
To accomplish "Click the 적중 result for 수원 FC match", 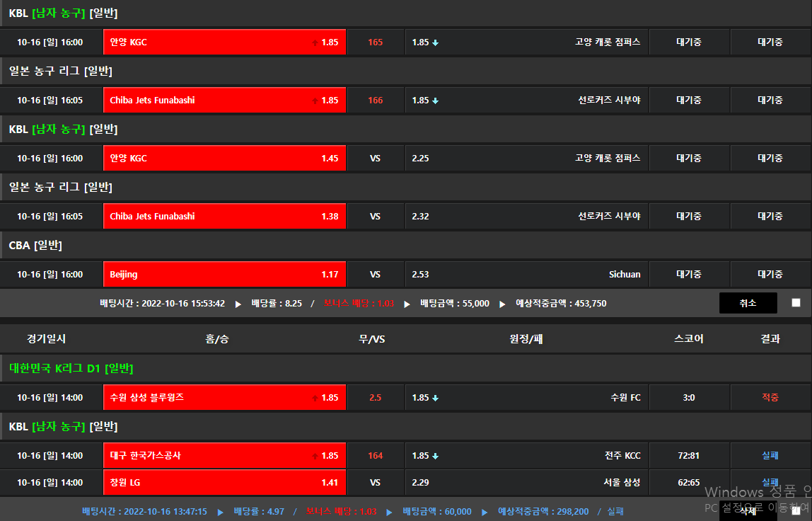I will [x=770, y=398].
